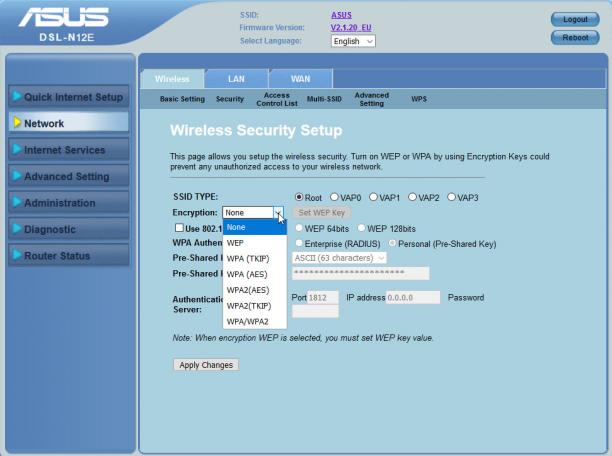Enable the Use 802.1x checkbox
Image resolution: width=612 pixels, height=456 pixels.
[x=179, y=228]
